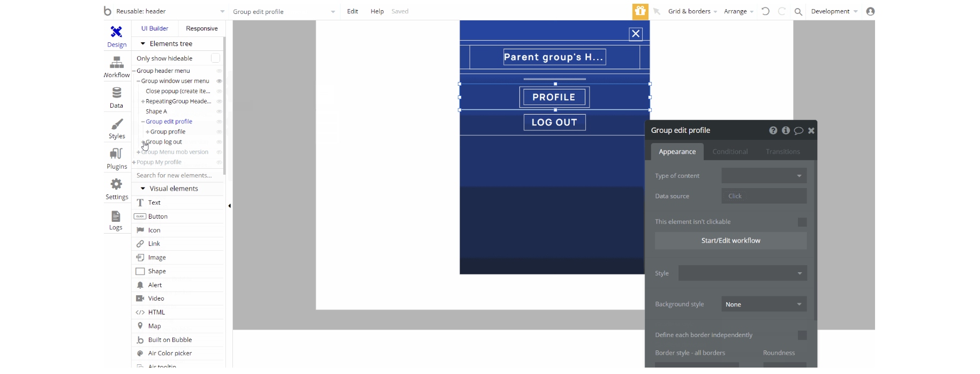Collapse the Elements tree section
The height and width of the screenshot is (374, 980).
pos(143,43)
